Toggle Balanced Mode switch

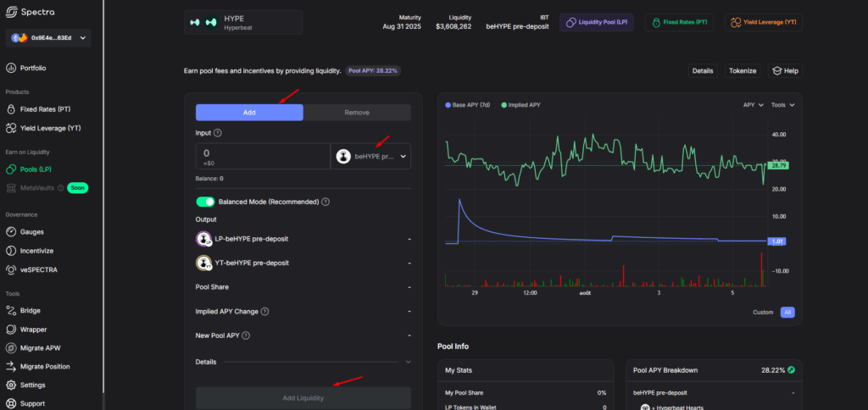point(205,202)
